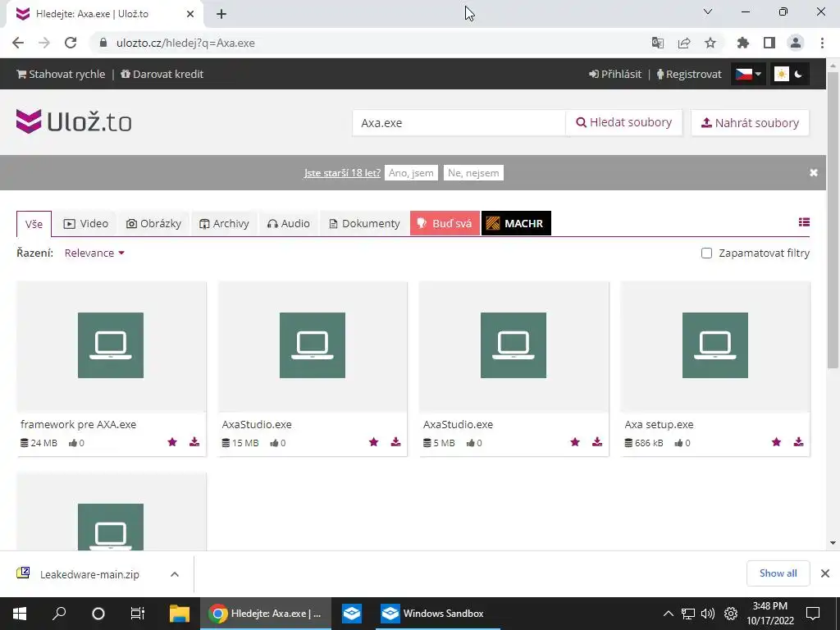Select the Vše tab
This screenshot has width=840, height=630.
[34, 224]
